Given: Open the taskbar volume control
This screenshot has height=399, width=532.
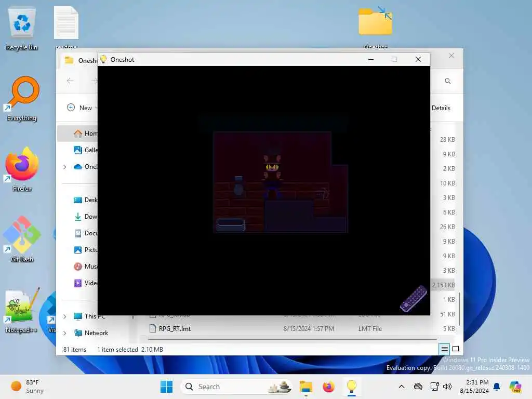Looking at the screenshot, I should pyautogui.click(x=447, y=387).
